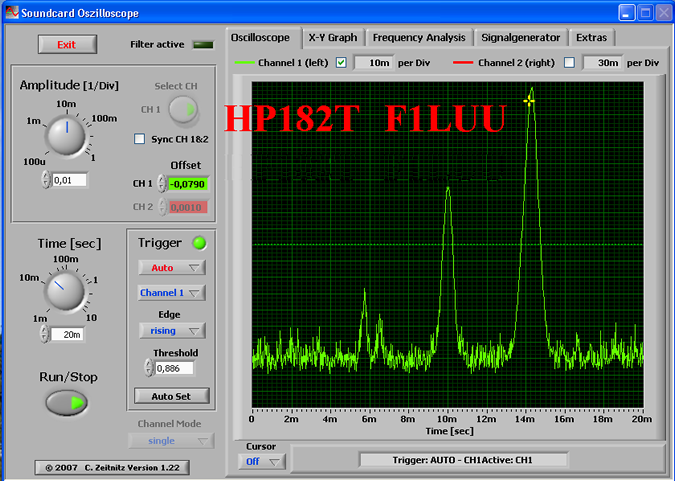675x481 pixels.
Task: Click the stepper arrows beside CH 1 offset
Action: pyautogui.click(x=162, y=184)
